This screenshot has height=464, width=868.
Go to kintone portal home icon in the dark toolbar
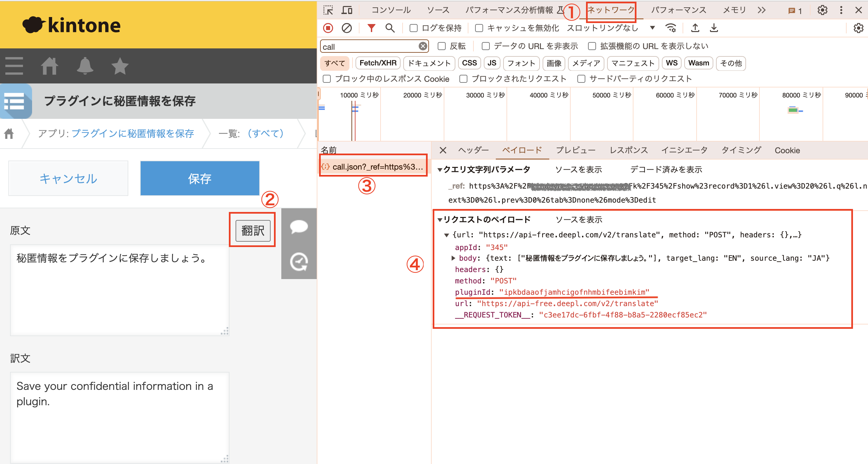pyautogui.click(x=49, y=66)
